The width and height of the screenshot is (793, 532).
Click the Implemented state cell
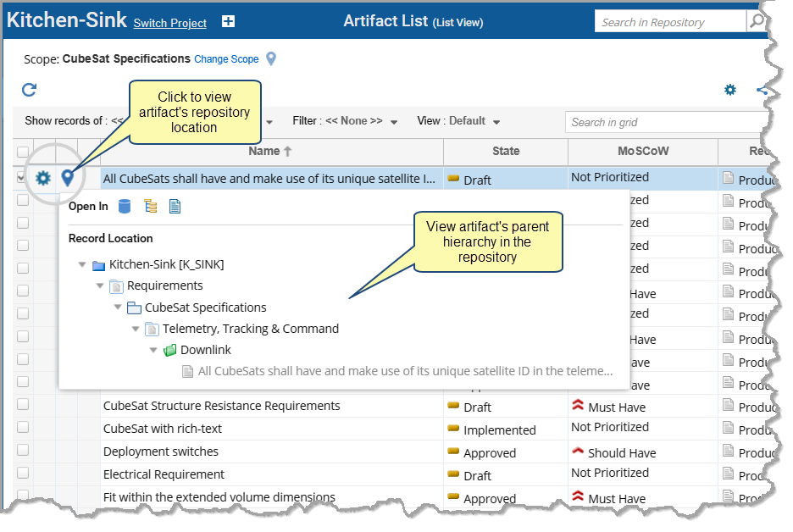click(x=506, y=429)
